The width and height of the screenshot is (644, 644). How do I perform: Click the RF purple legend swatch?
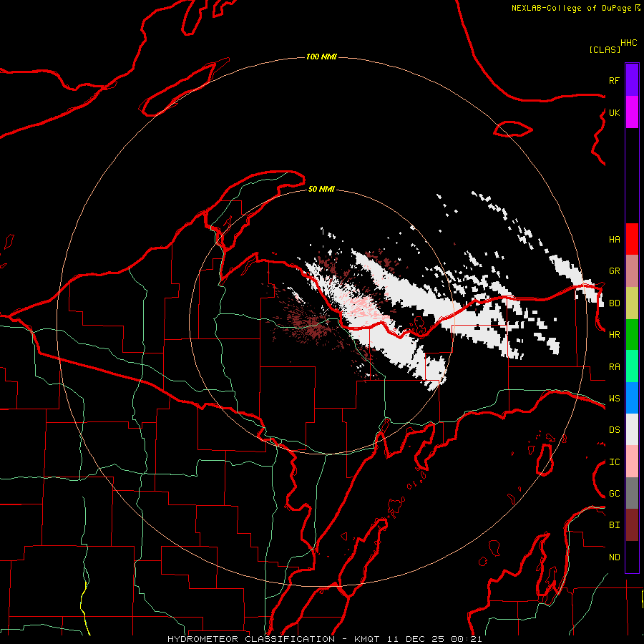[632, 80]
